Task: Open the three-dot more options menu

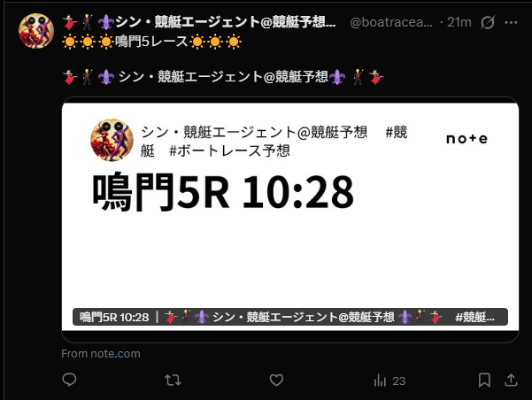Action: tap(511, 22)
